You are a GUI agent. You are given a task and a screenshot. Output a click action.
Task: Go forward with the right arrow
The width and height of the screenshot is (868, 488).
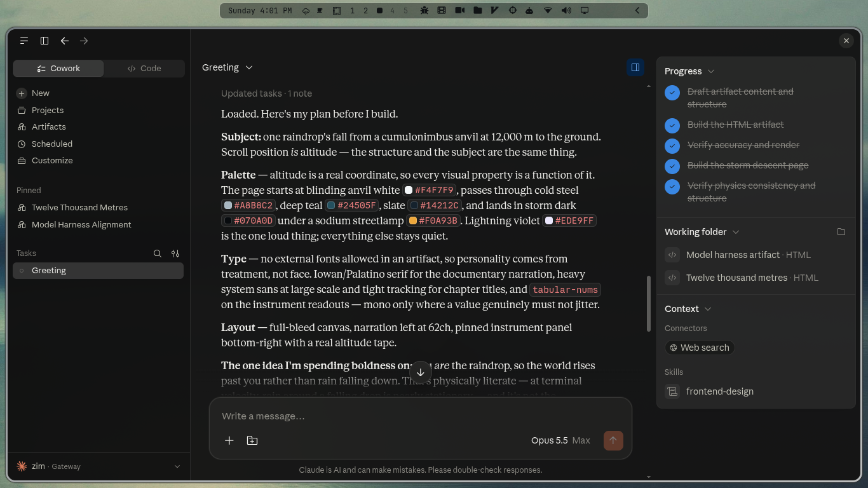[x=84, y=41]
